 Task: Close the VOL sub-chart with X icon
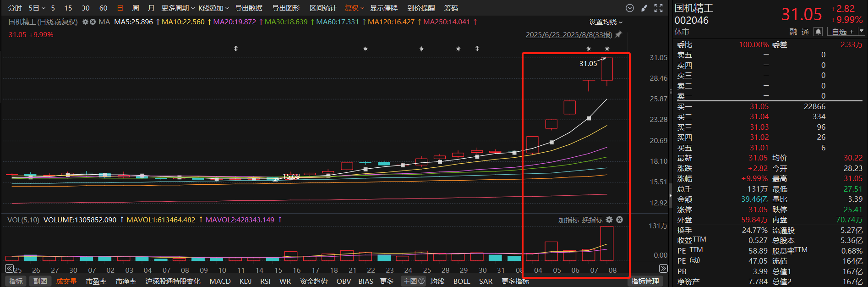pos(619,220)
